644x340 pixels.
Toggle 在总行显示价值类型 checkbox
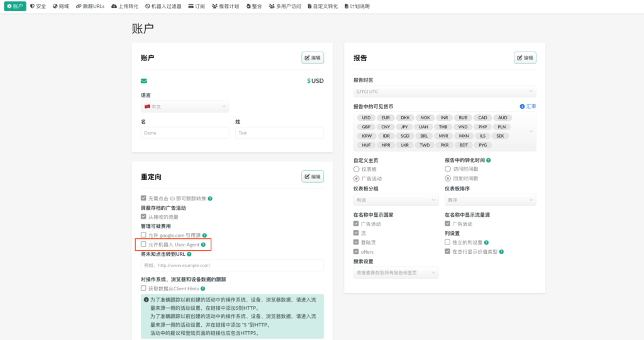[447, 251]
